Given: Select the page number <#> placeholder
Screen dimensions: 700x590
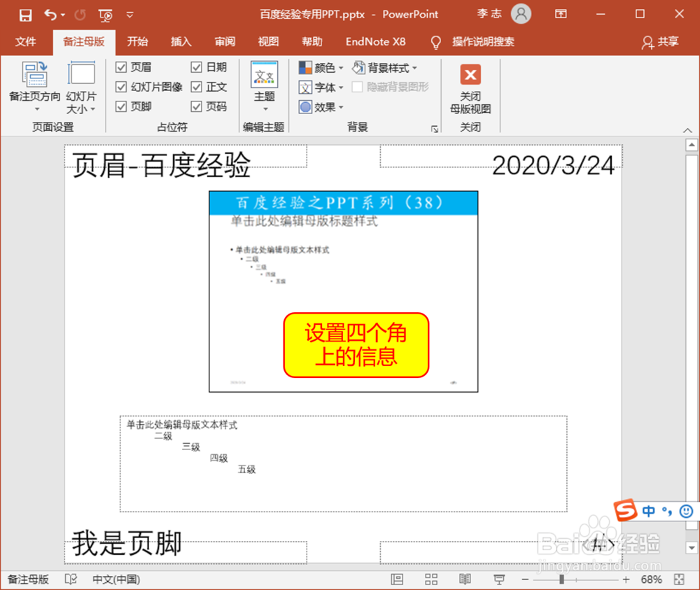Looking at the screenshot, I should 501,552.
